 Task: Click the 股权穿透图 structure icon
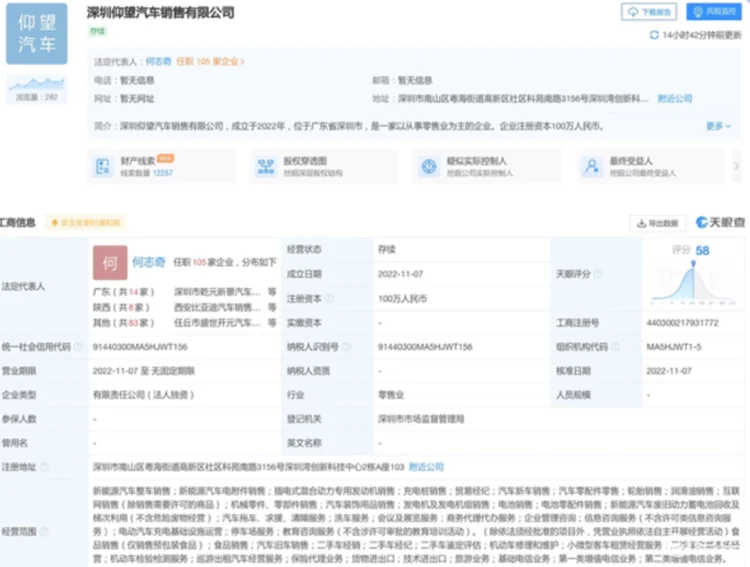point(266,166)
